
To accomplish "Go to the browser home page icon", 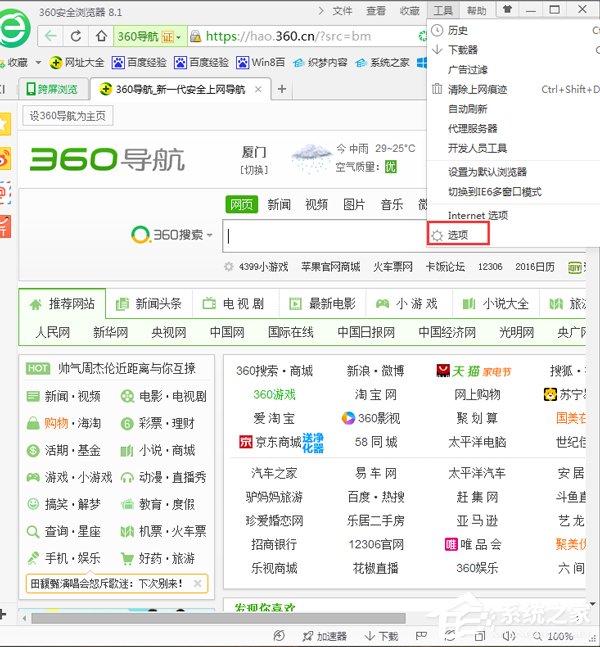I will tap(101, 36).
